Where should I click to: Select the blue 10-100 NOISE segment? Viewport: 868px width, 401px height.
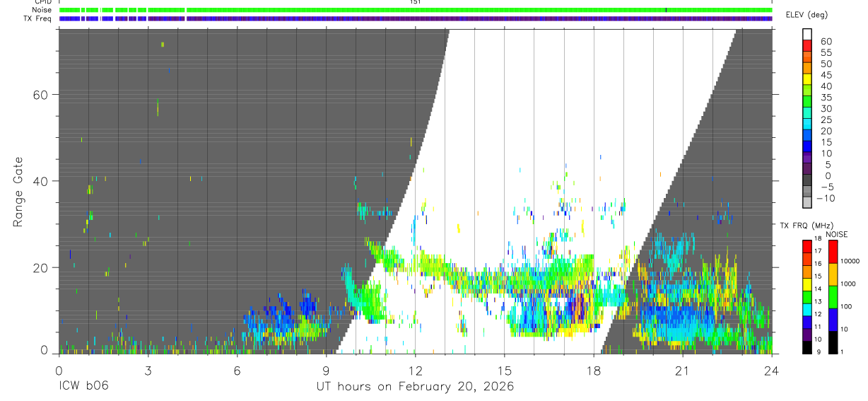[x=832, y=319]
